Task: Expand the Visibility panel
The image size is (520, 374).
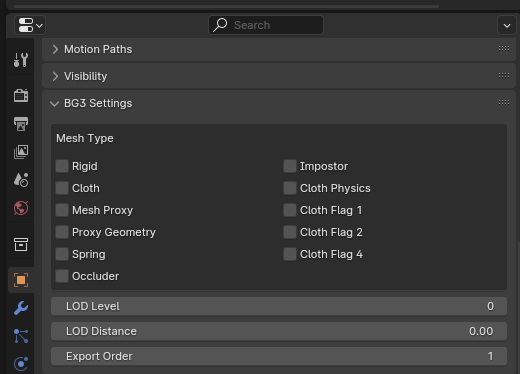Action: coord(55,76)
